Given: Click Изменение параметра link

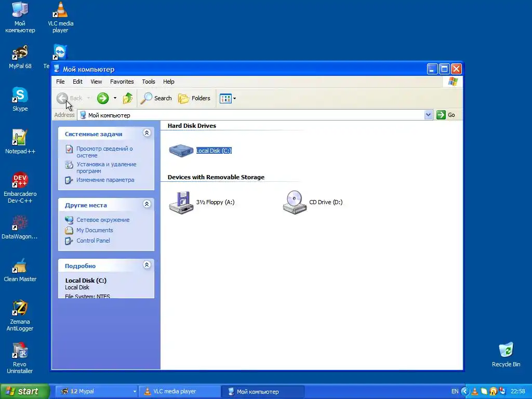Looking at the screenshot, I should point(105,180).
